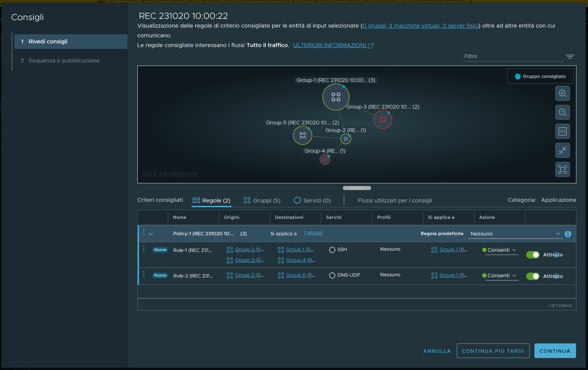The width and height of the screenshot is (588, 370).
Task: Open the 1 gruppi link in Policy-1
Action: (x=313, y=233)
